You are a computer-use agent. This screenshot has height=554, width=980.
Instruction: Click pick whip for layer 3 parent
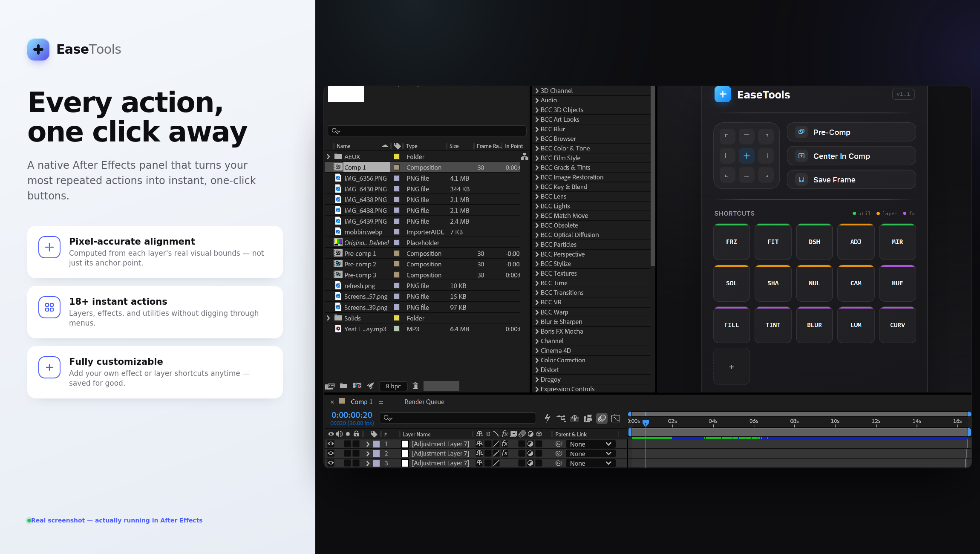(559, 463)
